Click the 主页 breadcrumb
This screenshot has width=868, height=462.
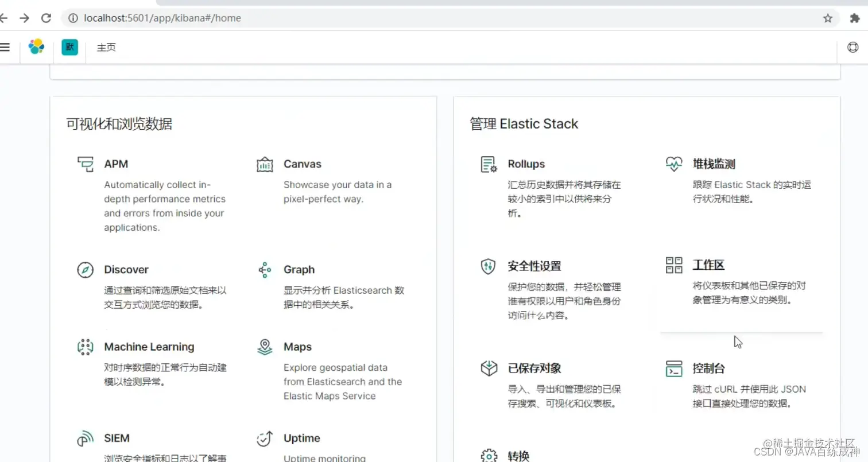tap(106, 47)
